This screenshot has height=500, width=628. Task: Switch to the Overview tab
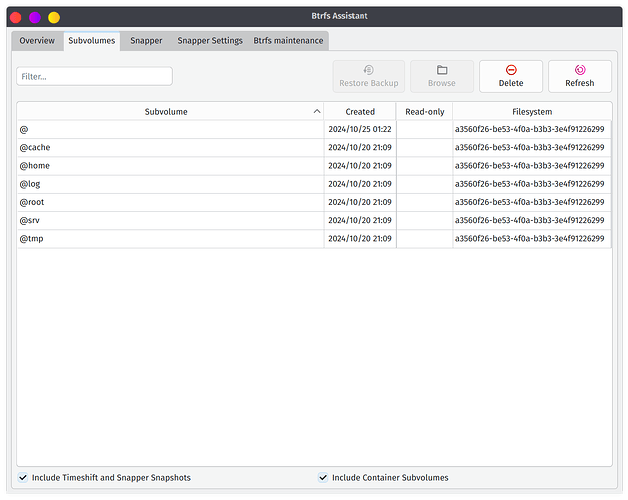coord(37,41)
